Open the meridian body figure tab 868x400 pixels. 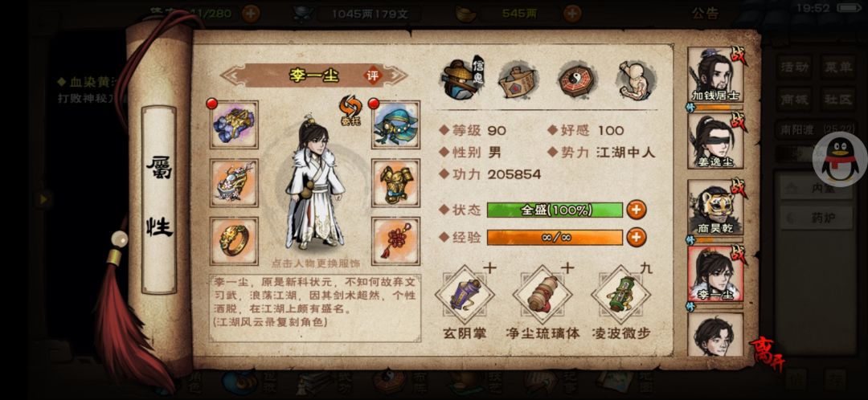point(637,80)
